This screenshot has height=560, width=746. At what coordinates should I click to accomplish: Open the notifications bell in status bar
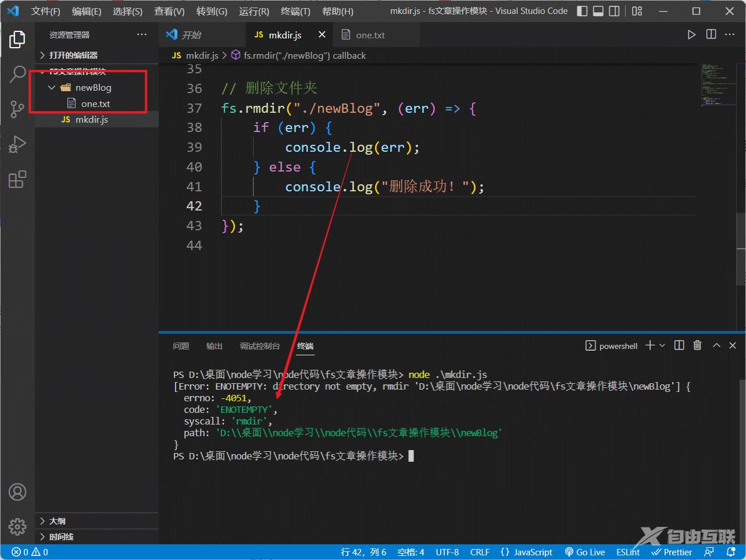point(730,552)
